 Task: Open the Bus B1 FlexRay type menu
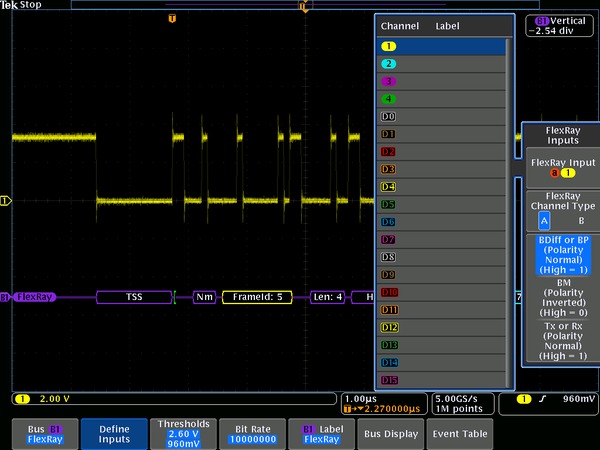click(x=43, y=432)
